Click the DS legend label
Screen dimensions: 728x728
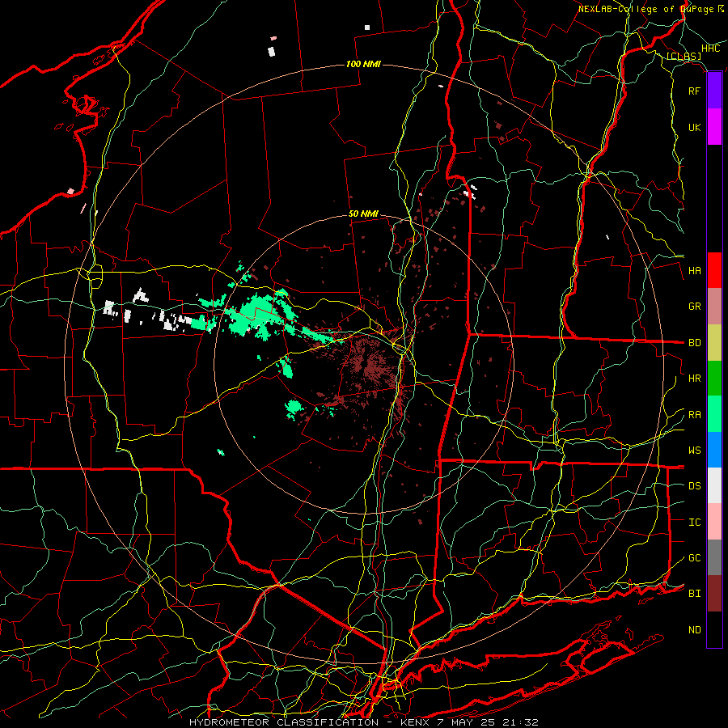point(694,486)
